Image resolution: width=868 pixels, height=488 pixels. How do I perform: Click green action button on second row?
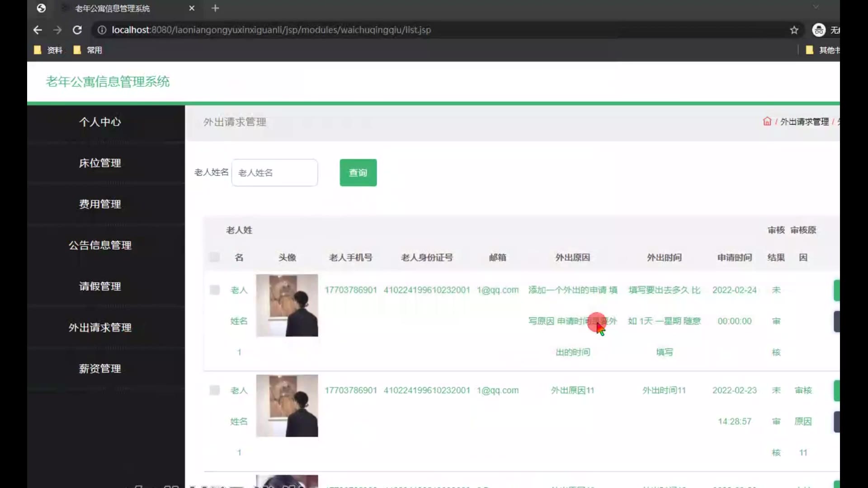click(837, 391)
